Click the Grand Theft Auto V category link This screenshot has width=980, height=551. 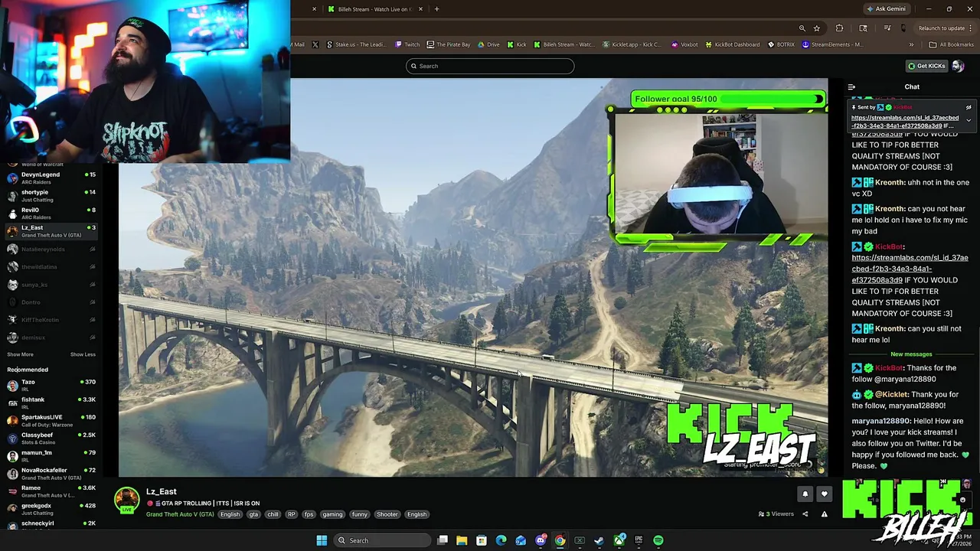pos(180,514)
